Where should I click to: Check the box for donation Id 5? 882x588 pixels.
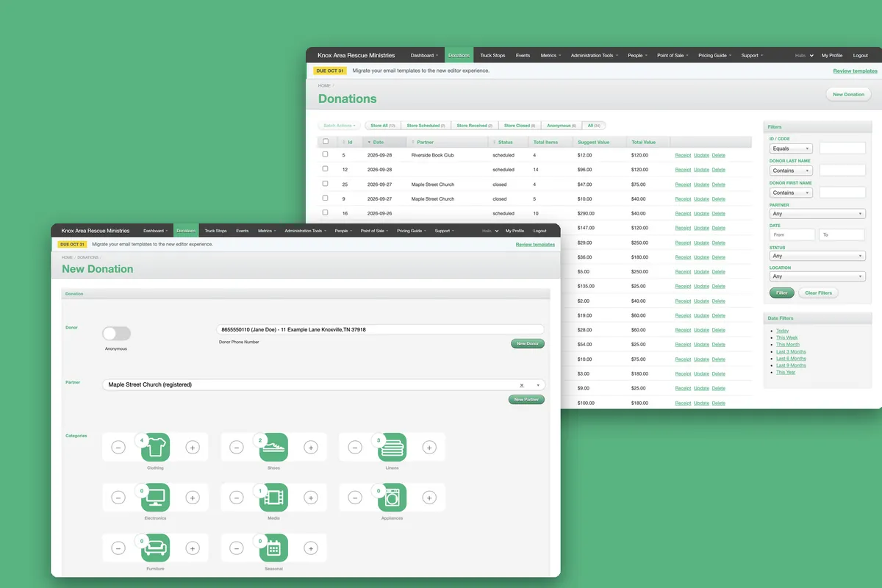(x=326, y=155)
